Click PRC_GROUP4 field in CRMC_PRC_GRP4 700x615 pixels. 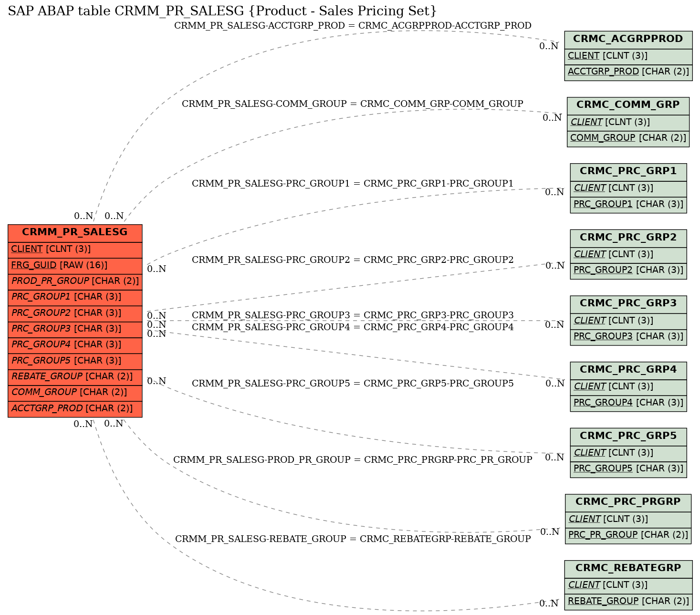[628, 403]
